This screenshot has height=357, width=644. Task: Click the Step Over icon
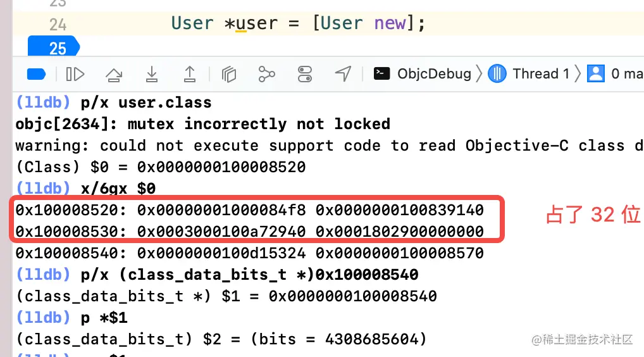(114, 74)
